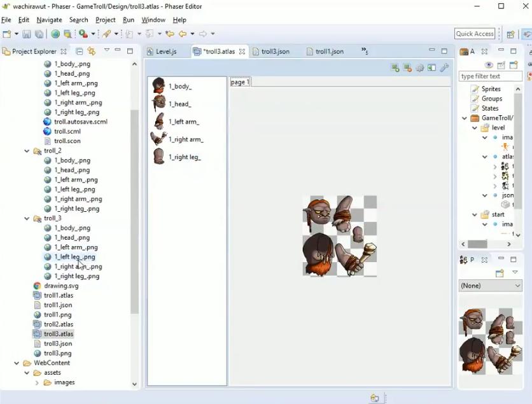The height and width of the screenshot is (404, 532).
Task: Toggle the side panel layout icon in atlas editor
Action: (x=431, y=68)
